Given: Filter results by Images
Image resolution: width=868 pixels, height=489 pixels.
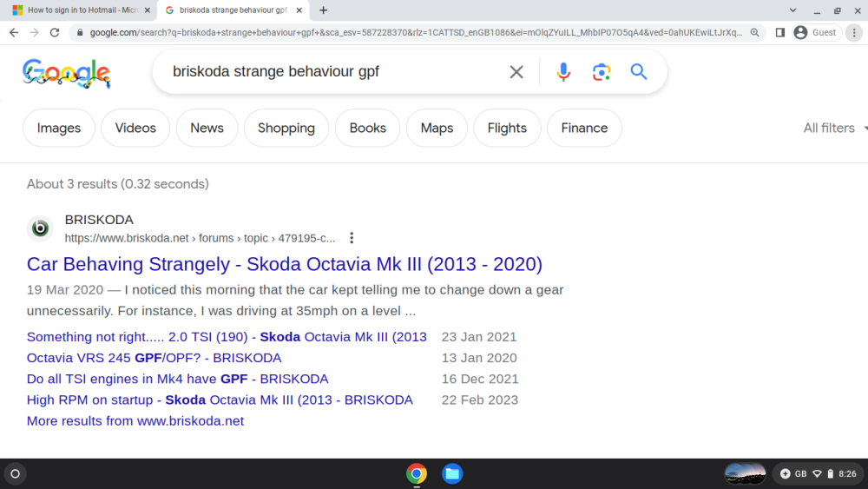Looking at the screenshot, I should pos(59,128).
